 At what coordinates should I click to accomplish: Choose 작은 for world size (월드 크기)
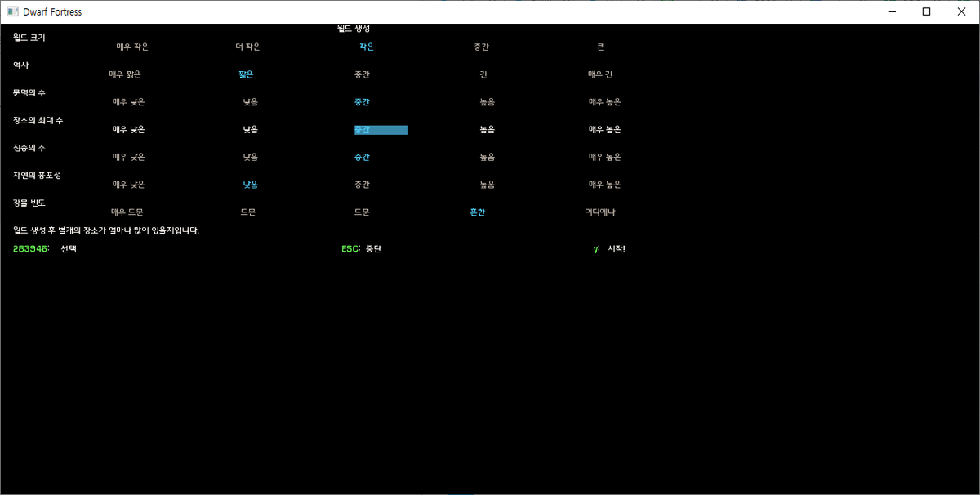point(366,47)
